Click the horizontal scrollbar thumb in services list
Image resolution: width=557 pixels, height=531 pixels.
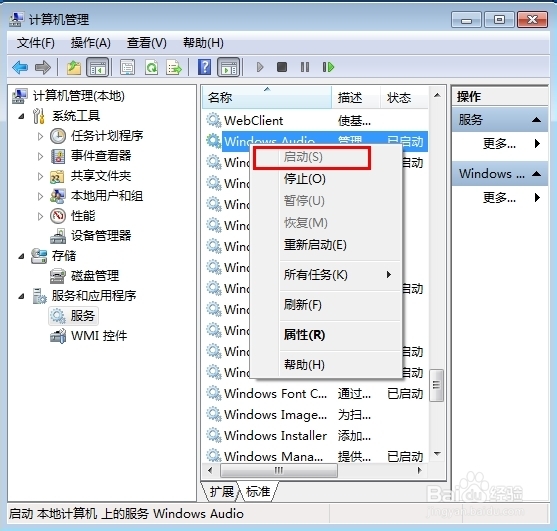tap(279, 471)
